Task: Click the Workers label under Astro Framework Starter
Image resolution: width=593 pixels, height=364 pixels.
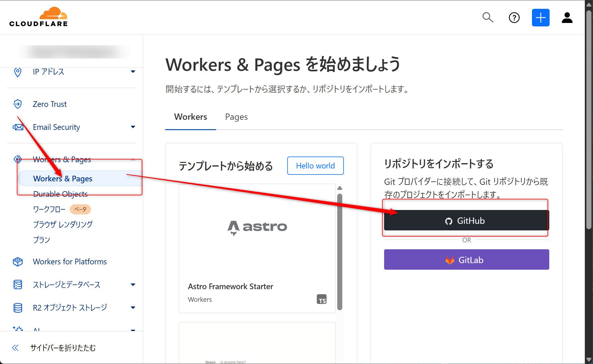Action: (200, 300)
